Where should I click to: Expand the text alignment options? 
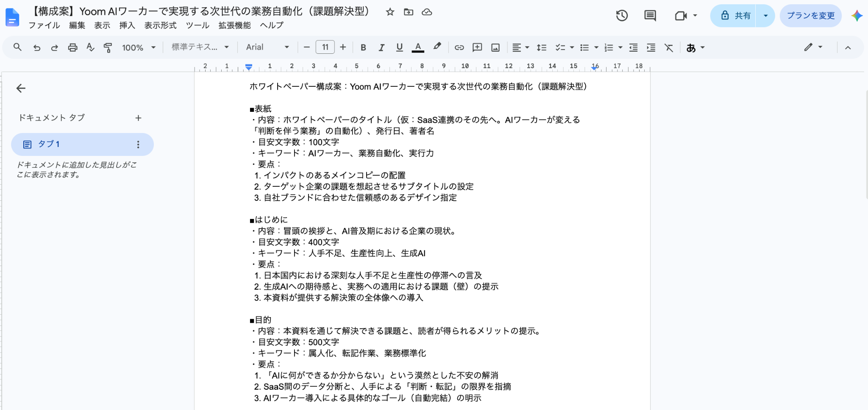tap(527, 47)
